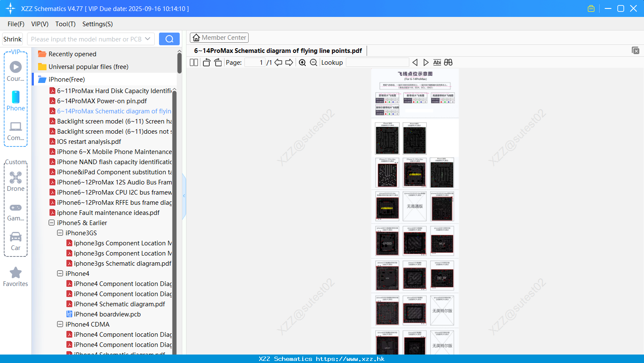Screen dimensions: 644x363
Task: Open iPhone4 Schematic diagram.pdf
Action: coord(115,304)
